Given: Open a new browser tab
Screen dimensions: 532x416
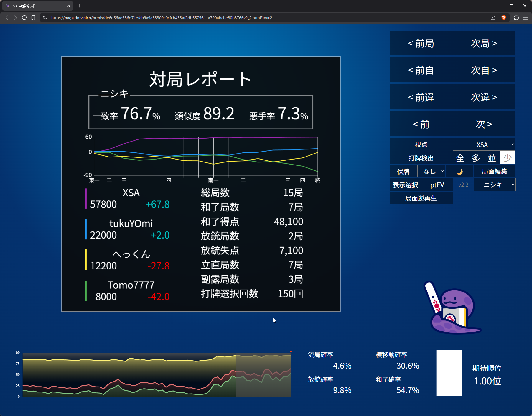Looking at the screenshot, I should 80,6.
